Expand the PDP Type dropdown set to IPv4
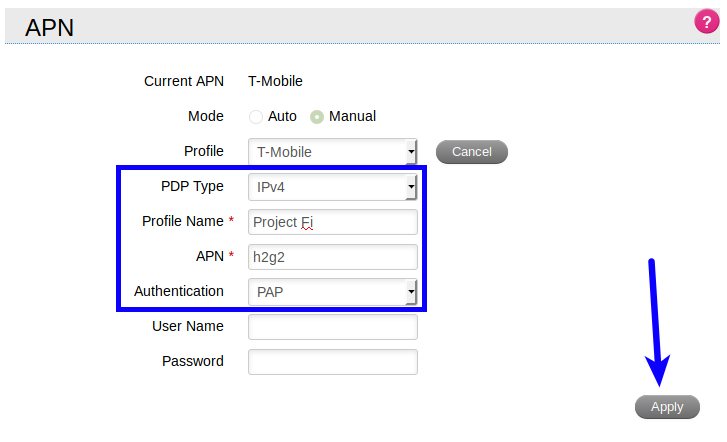Screen dimensions: 727x442 332,187
